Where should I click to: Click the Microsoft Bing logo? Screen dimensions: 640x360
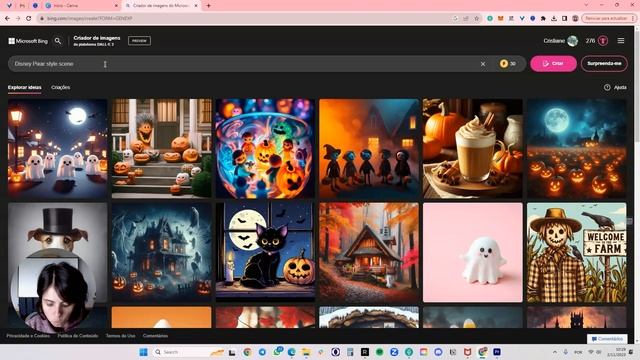(x=28, y=41)
